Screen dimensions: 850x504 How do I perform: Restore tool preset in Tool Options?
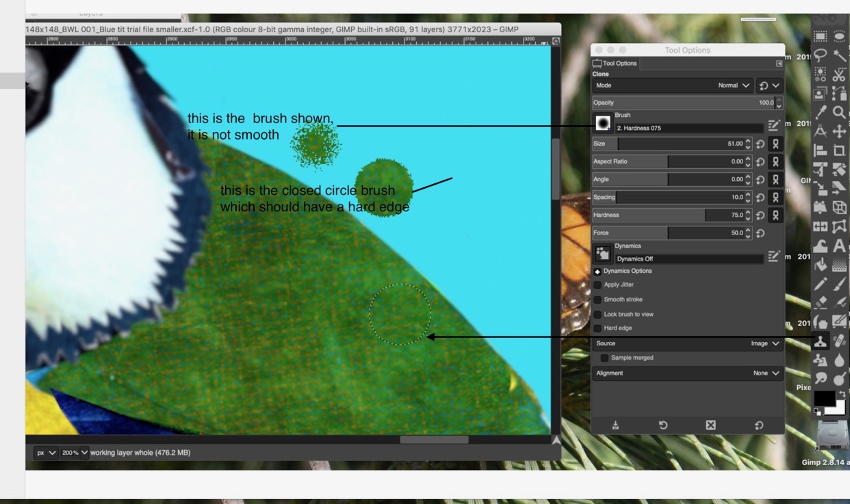(x=662, y=425)
